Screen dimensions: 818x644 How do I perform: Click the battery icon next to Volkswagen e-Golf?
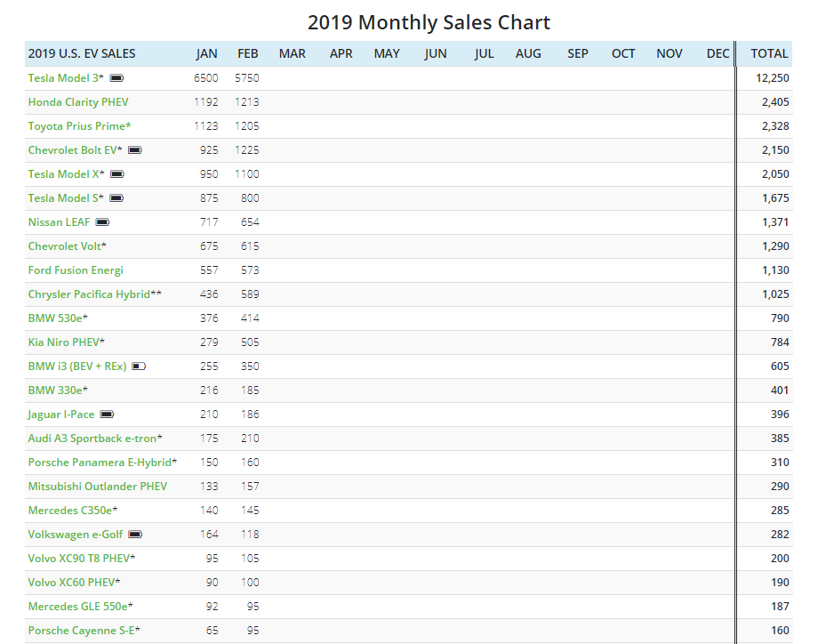pos(135,535)
